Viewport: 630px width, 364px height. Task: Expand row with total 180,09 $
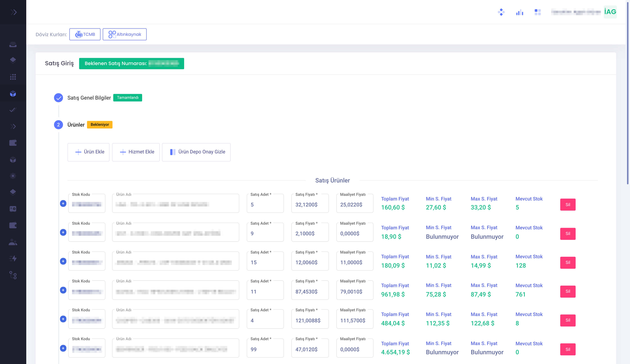coord(63,261)
